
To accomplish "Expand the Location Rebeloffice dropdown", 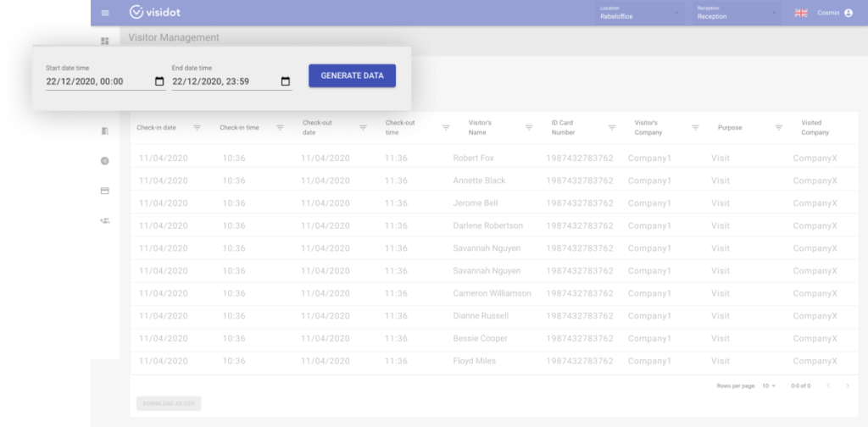I will (x=639, y=13).
